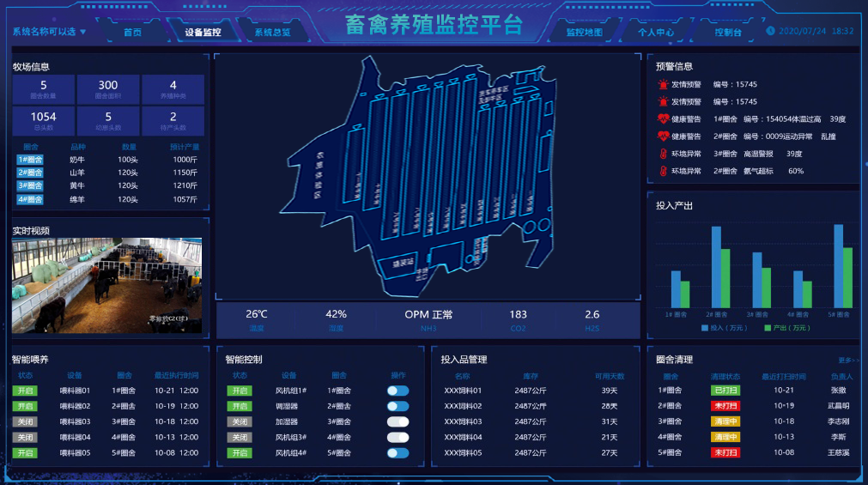Click the green 产出 legend swatch
This screenshot has height=485, width=868.
[x=768, y=328]
